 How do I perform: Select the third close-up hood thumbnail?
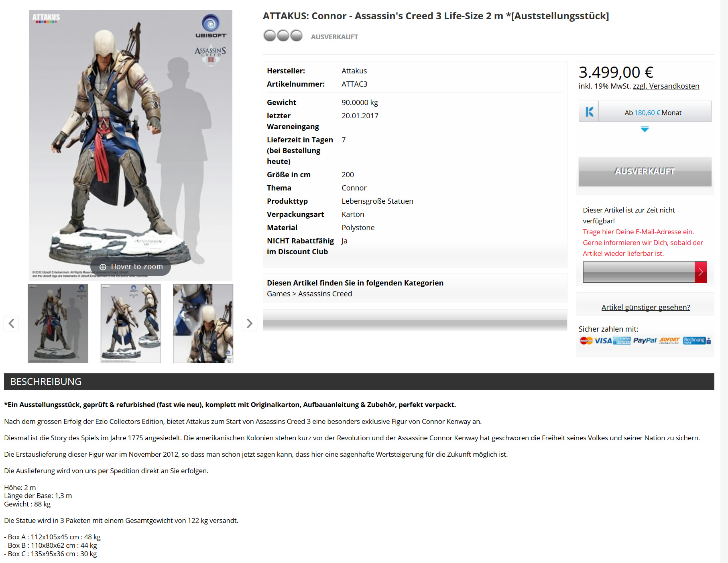tap(203, 323)
